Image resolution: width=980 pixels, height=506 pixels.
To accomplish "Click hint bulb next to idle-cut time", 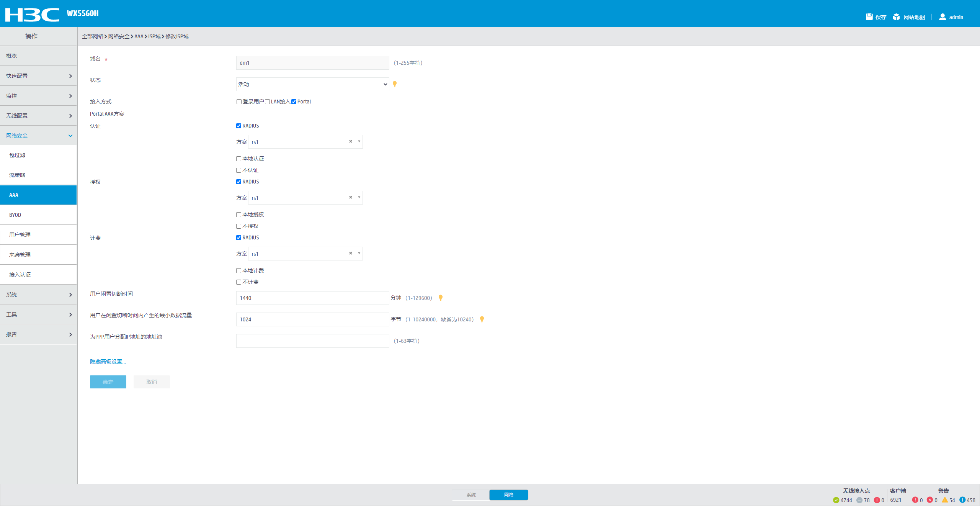I will tap(441, 298).
